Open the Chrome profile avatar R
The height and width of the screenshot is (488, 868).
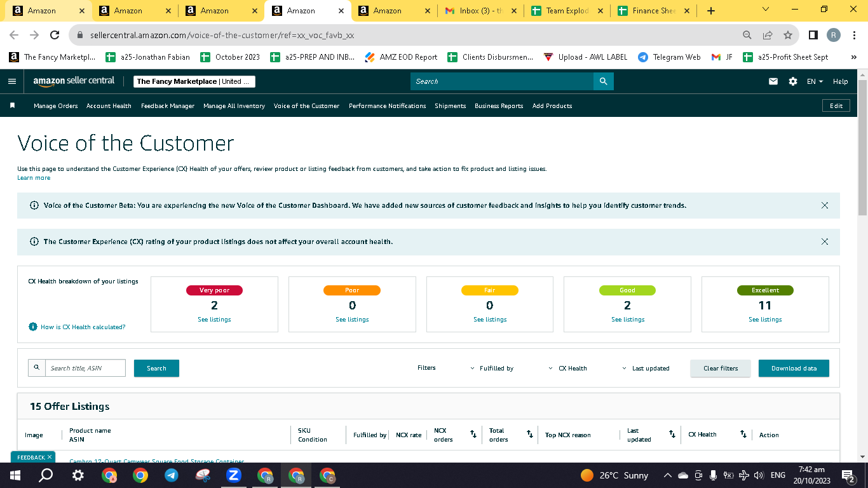pos(834,35)
